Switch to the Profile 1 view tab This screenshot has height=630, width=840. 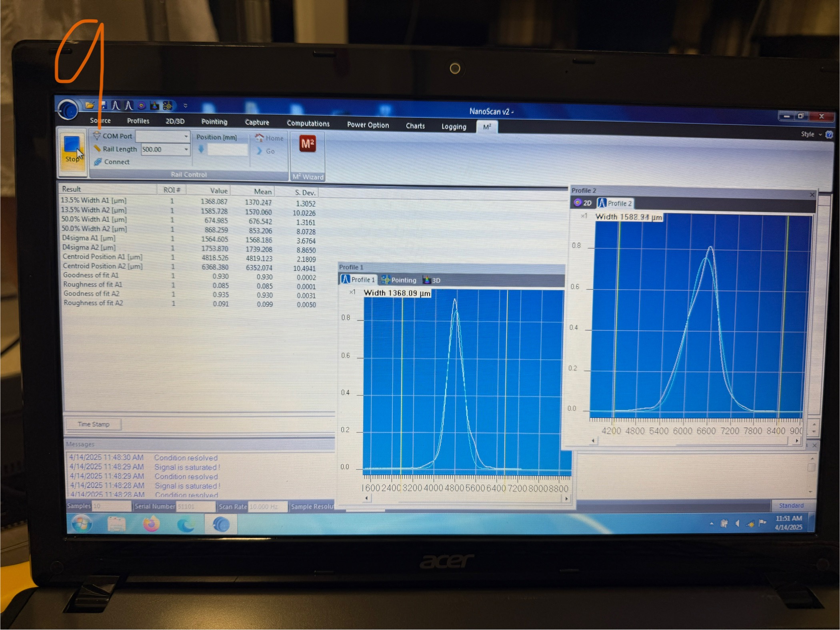click(x=358, y=279)
